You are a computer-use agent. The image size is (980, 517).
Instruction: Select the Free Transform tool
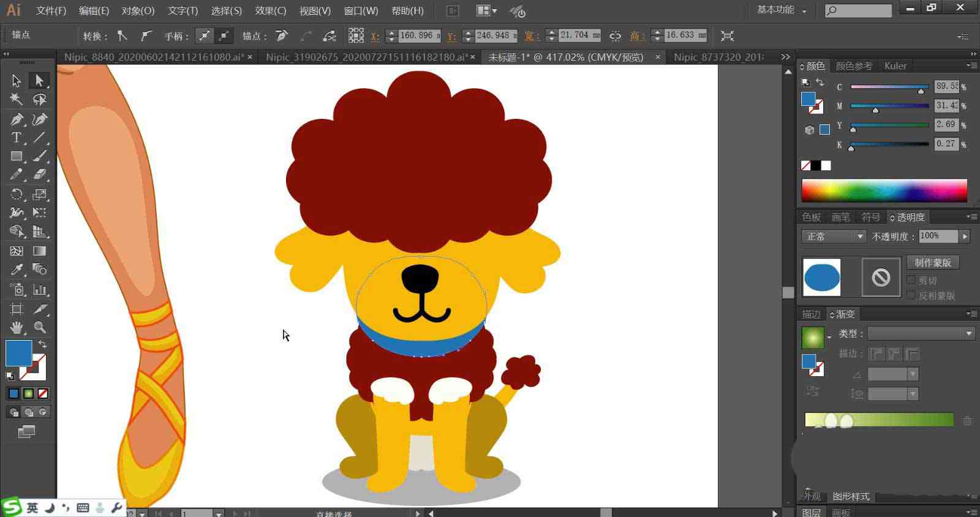(40, 213)
